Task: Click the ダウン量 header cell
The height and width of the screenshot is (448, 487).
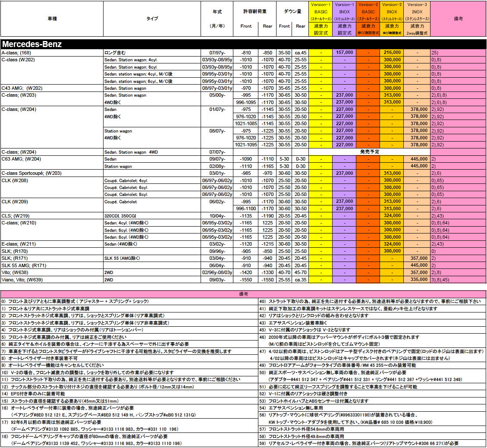Action: pos(292,12)
